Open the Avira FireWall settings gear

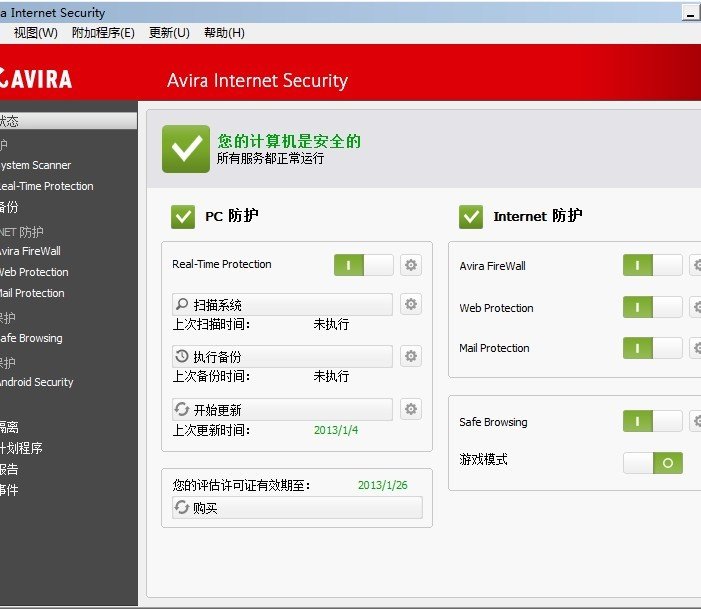[x=695, y=265]
